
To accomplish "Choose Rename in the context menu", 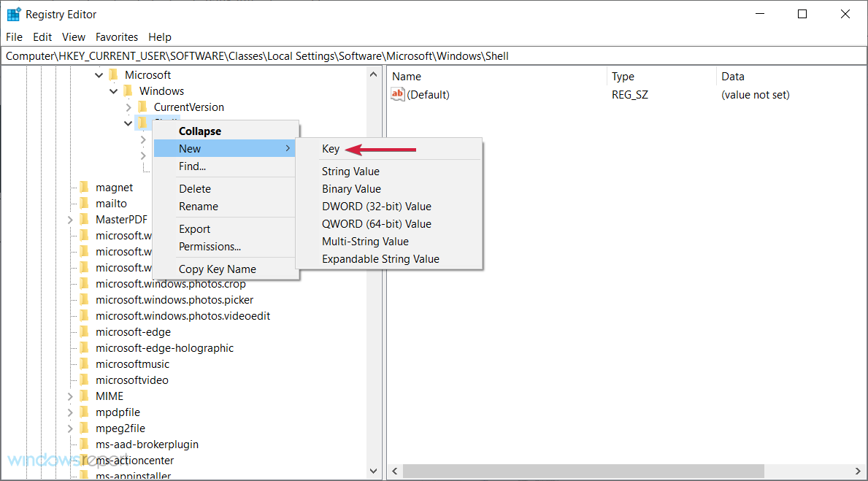I will coord(226,207).
